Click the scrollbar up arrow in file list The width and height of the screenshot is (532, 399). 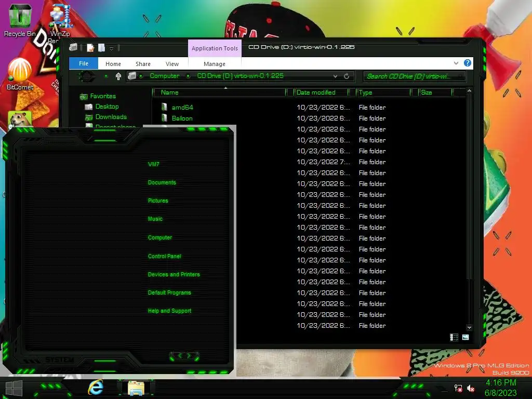click(x=469, y=90)
